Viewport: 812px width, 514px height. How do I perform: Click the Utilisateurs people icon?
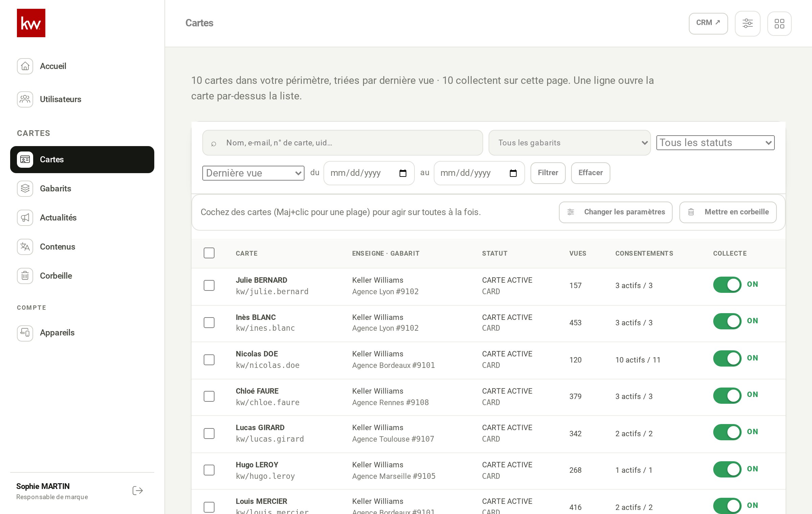pos(25,99)
